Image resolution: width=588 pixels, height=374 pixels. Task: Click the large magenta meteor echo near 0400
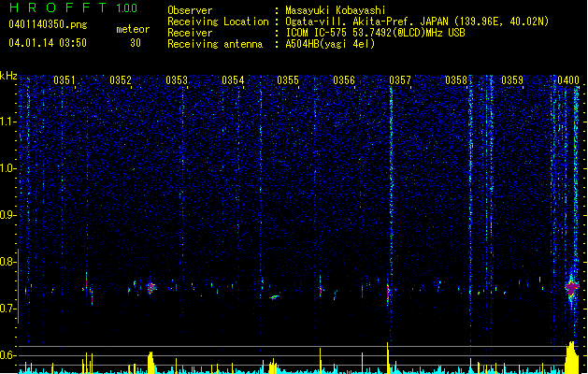[572, 288]
